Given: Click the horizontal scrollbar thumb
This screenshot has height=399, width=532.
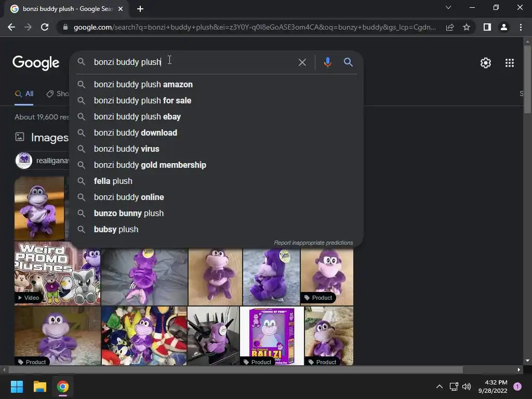Looking at the screenshot, I should coord(235,370).
